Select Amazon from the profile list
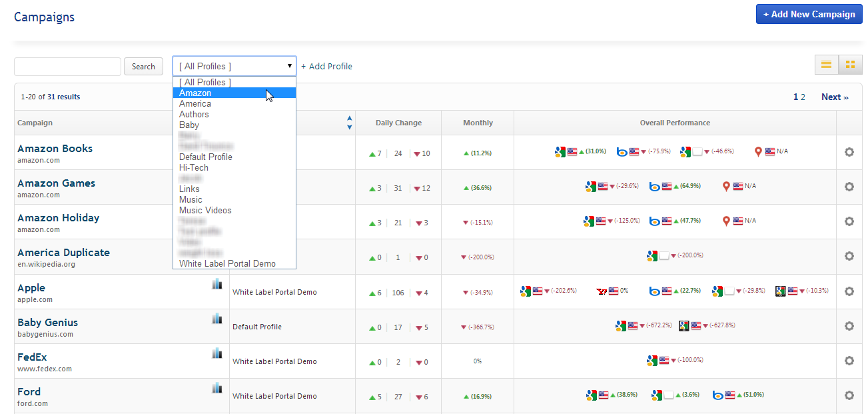Viewport: 868px width, 414px height. [195, 93]
